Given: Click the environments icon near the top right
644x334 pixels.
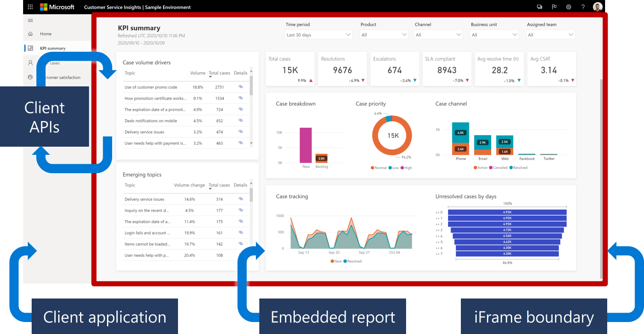Looking at the screenshot, I should [x=539, y=7].
